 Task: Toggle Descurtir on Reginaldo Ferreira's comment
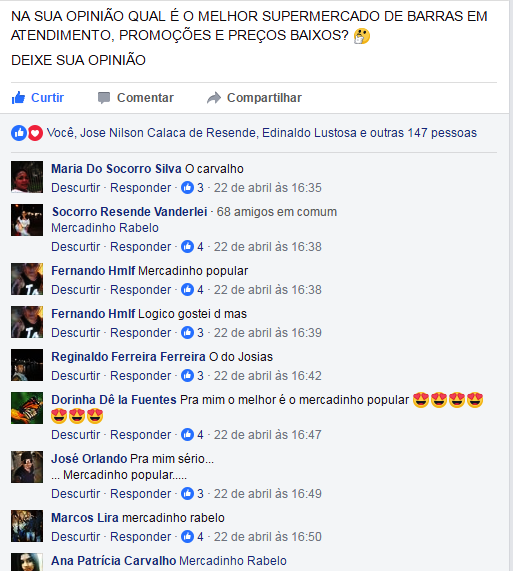pyautogui.click(x=75, y=375)
